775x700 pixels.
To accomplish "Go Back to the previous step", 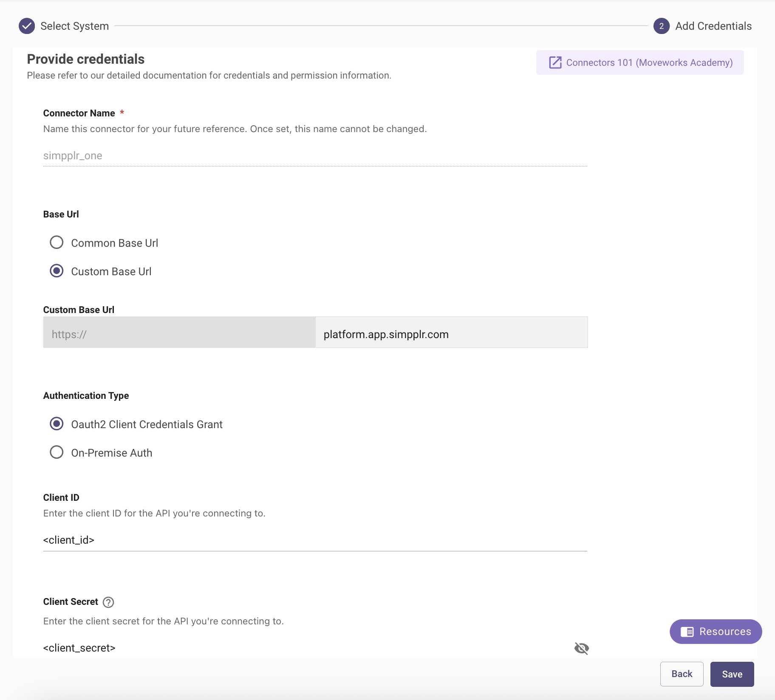I will (682, 674).
